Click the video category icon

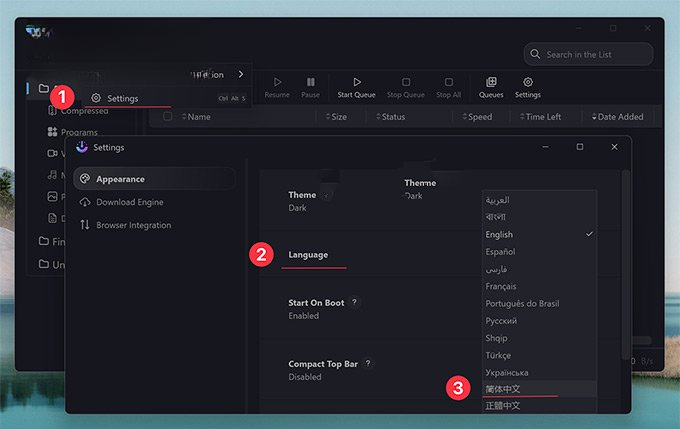click(x=52, y=153)
